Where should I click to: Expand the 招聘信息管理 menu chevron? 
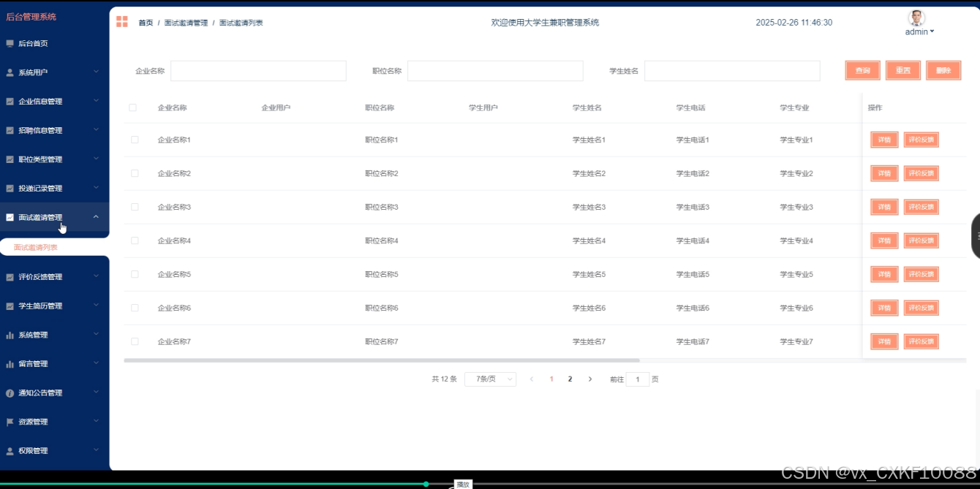(x=96, y=130)
